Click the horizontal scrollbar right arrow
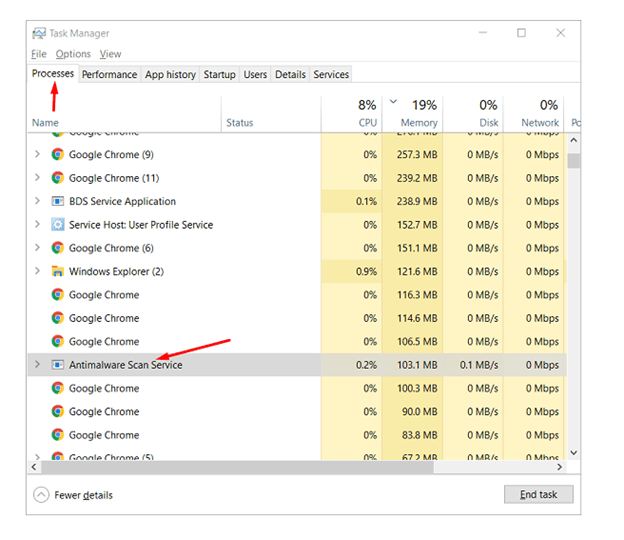 (560, 467)
